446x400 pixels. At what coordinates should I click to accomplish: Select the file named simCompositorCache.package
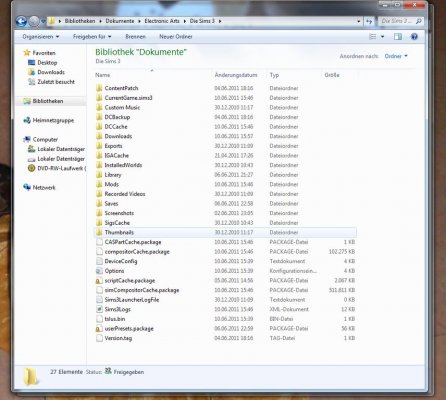pyautogui.click(x=142, y=290)
